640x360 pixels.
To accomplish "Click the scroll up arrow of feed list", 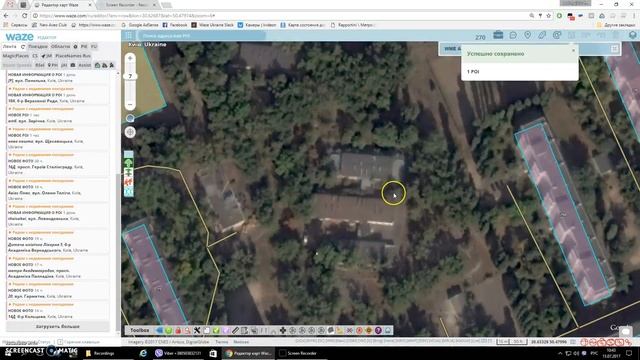I will [x=118, y=73].
